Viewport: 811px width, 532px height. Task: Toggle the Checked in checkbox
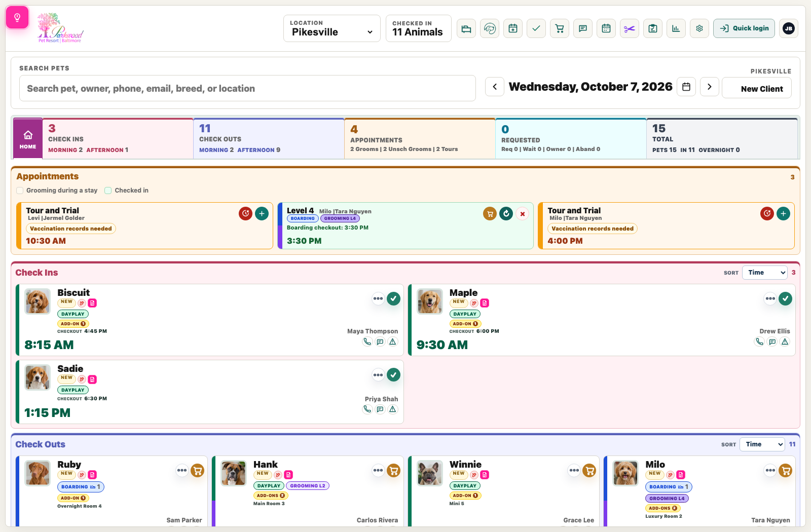(108, 191)
